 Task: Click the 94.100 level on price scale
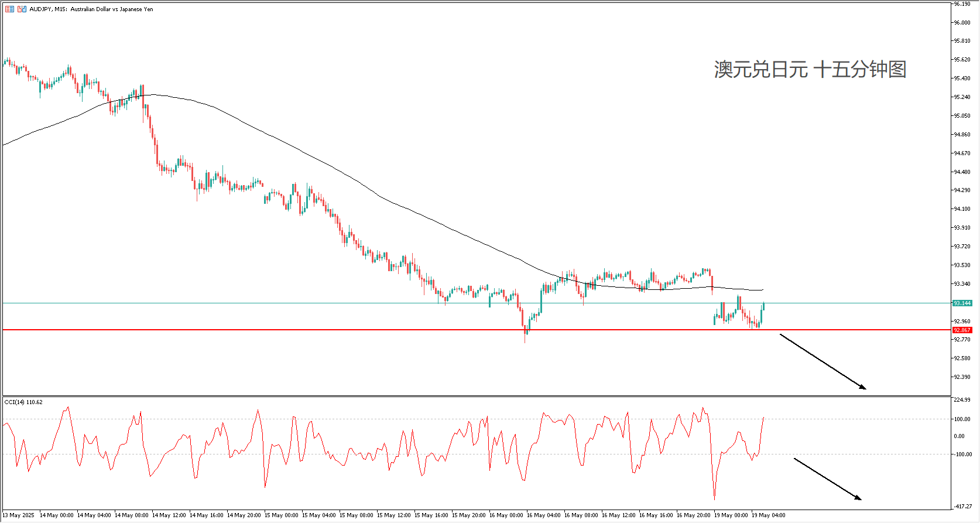(962, 209)
